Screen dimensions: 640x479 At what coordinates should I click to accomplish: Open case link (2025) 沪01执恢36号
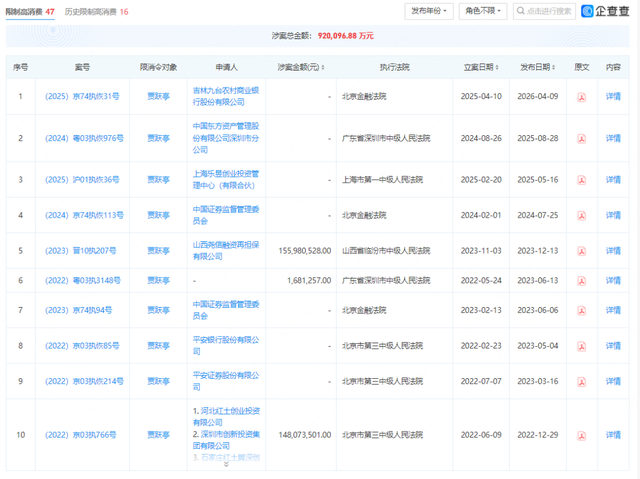82,180
